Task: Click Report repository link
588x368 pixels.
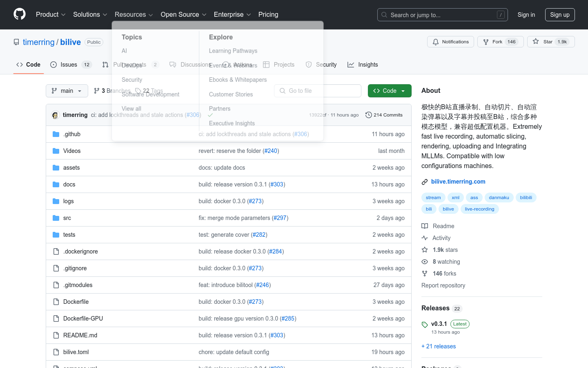Action: (x=443, y=285)
